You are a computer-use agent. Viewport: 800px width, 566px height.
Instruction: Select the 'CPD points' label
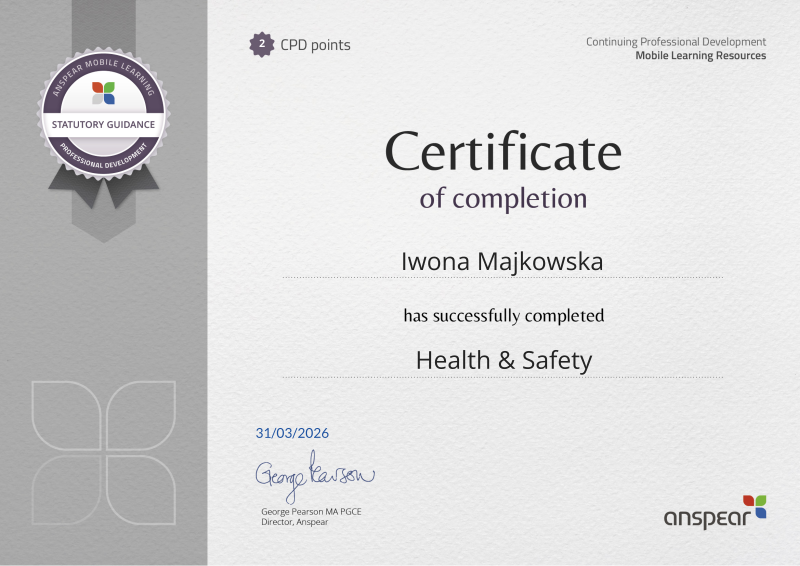point(315,45)
